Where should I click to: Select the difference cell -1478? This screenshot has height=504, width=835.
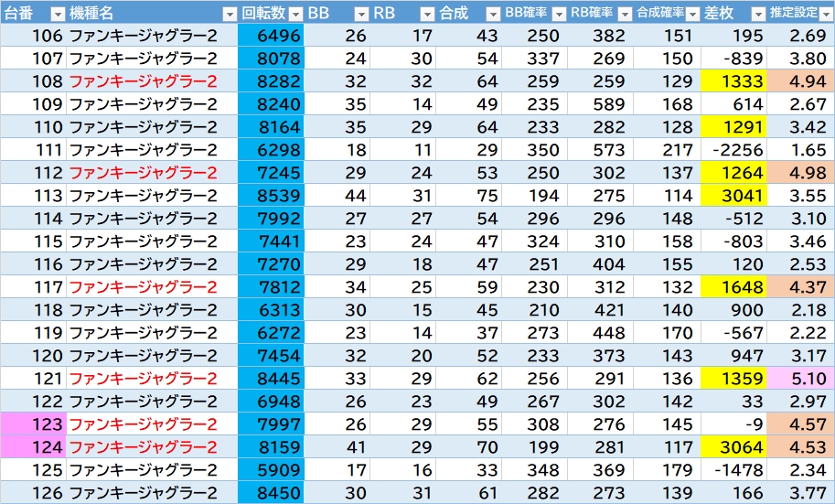tap(733, 470)
